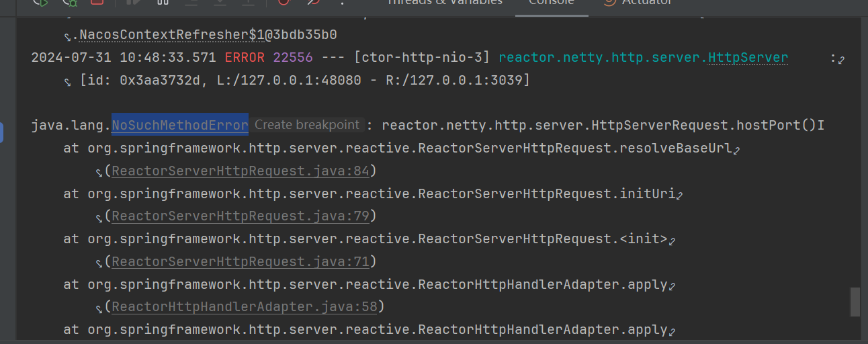Click the Create breakpoint hint

coord(307,125)
